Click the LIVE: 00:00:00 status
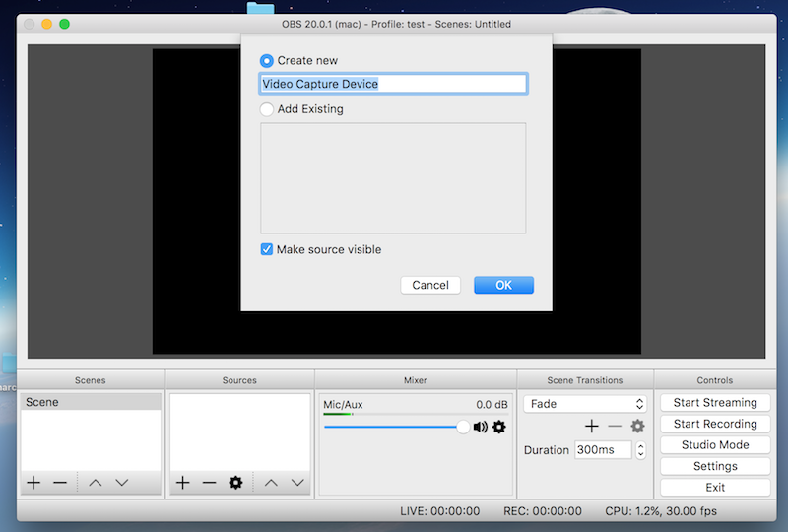Image resolution: width=788 pixels, height=532 pixels. click(x=439, y=511)
